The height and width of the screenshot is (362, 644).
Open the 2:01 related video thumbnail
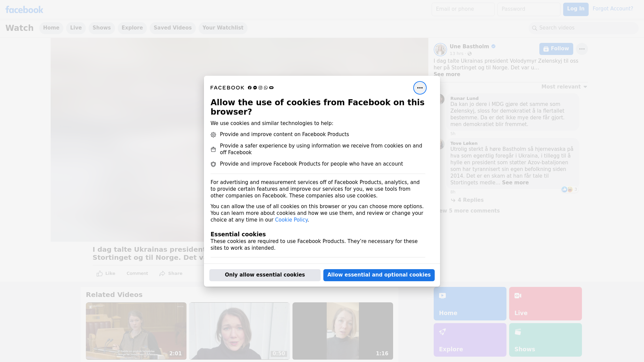click(136, 331)
